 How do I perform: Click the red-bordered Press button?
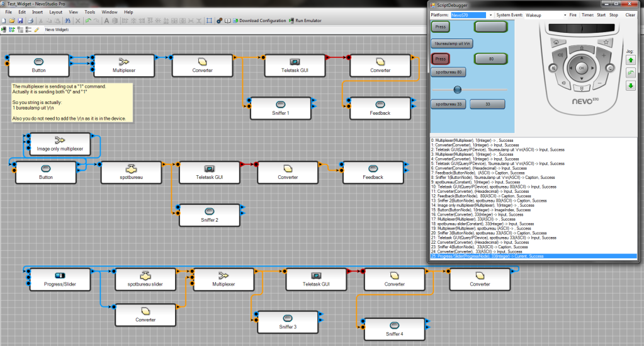pyautogui.click(x=440, y=59)
